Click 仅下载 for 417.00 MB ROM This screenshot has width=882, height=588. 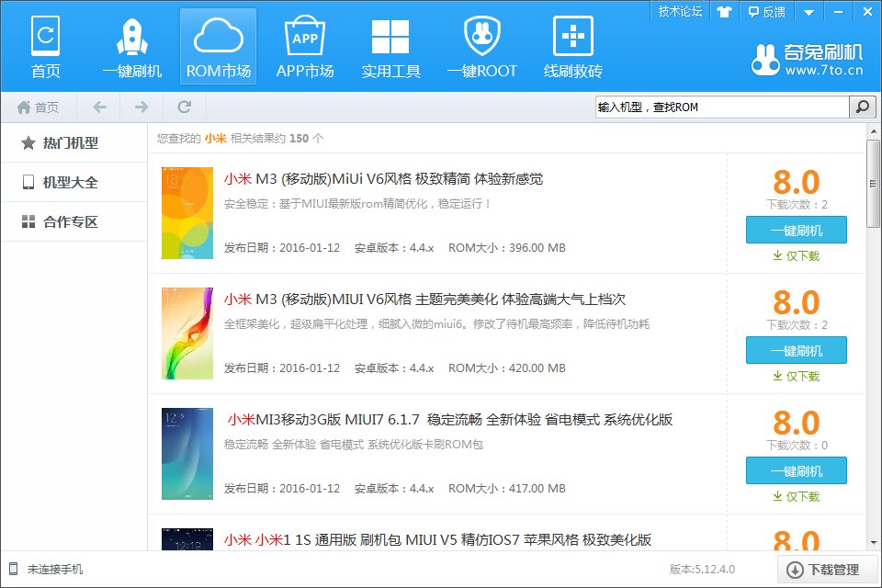click(x=796, y=497)
